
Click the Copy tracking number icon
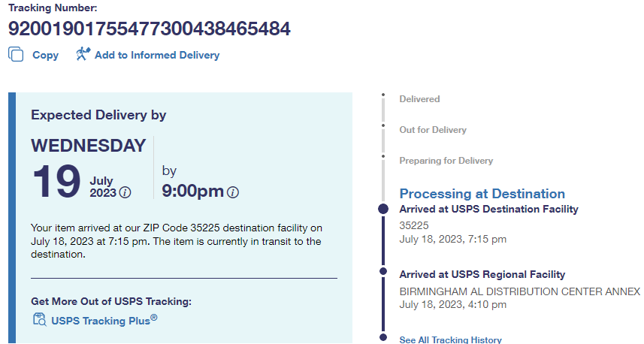point(16,55)
